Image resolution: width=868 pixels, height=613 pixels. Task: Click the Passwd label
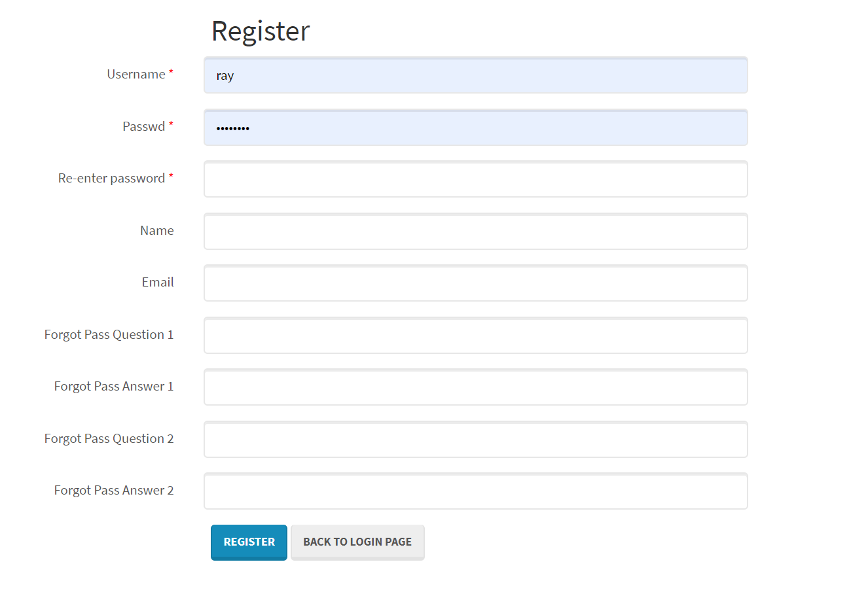click(144, 127)
